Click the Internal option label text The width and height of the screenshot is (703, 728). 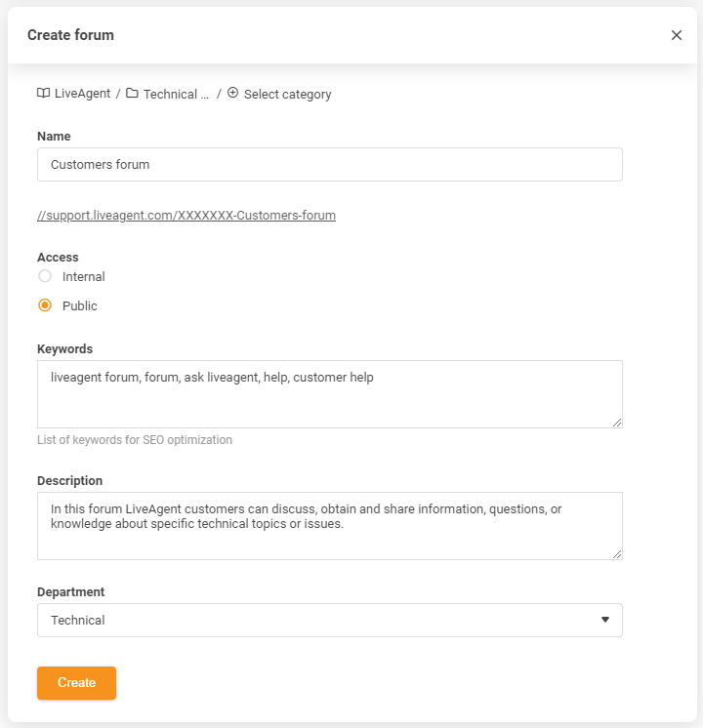point(83,277)
